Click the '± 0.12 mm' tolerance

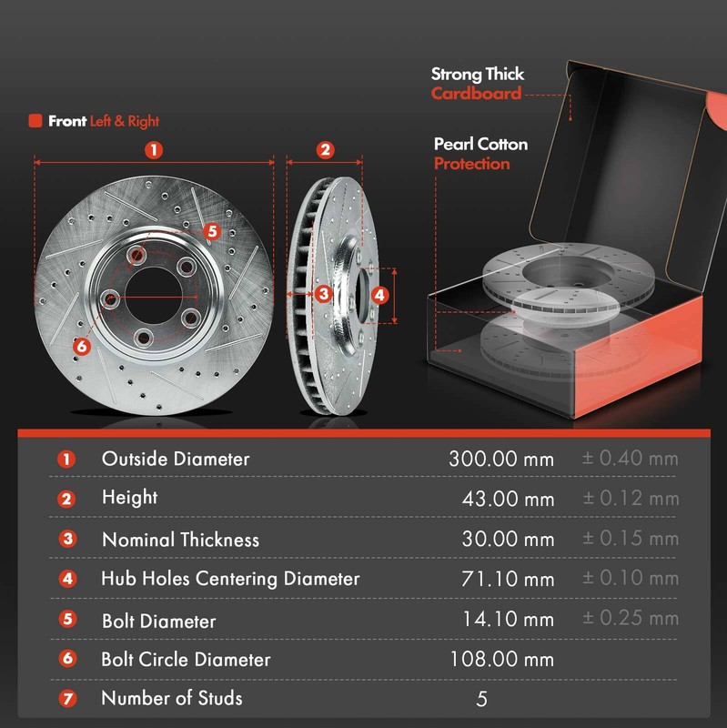631,498
